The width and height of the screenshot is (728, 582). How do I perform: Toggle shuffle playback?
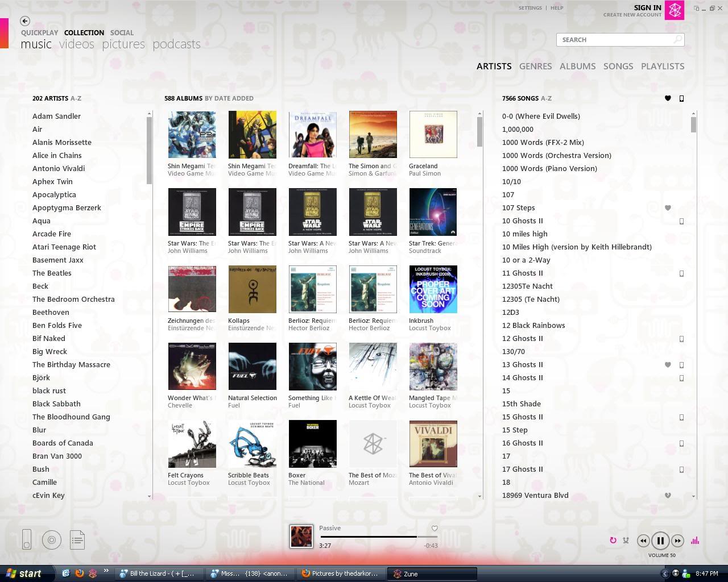click(626, 541)
